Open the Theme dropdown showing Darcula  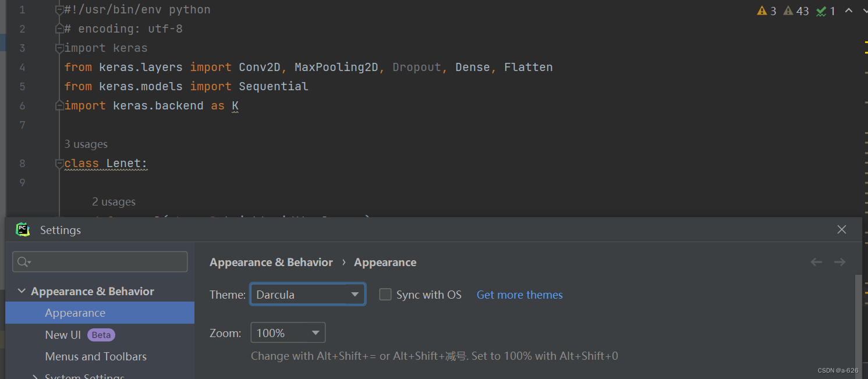click(307, 295)
